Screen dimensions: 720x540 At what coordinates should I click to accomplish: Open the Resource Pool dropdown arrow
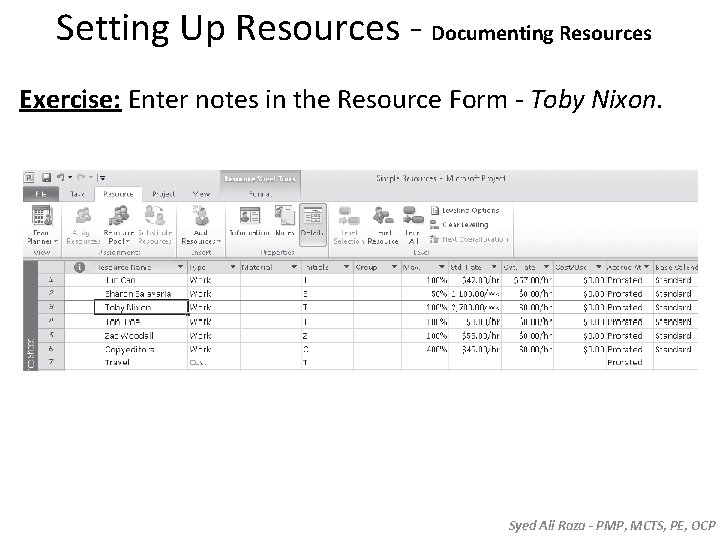[128, 242]
